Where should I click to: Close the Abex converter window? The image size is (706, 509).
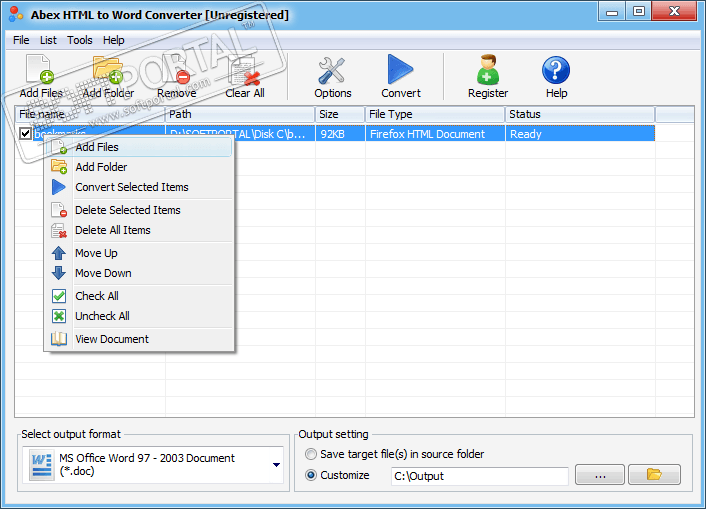click(674, 12)
